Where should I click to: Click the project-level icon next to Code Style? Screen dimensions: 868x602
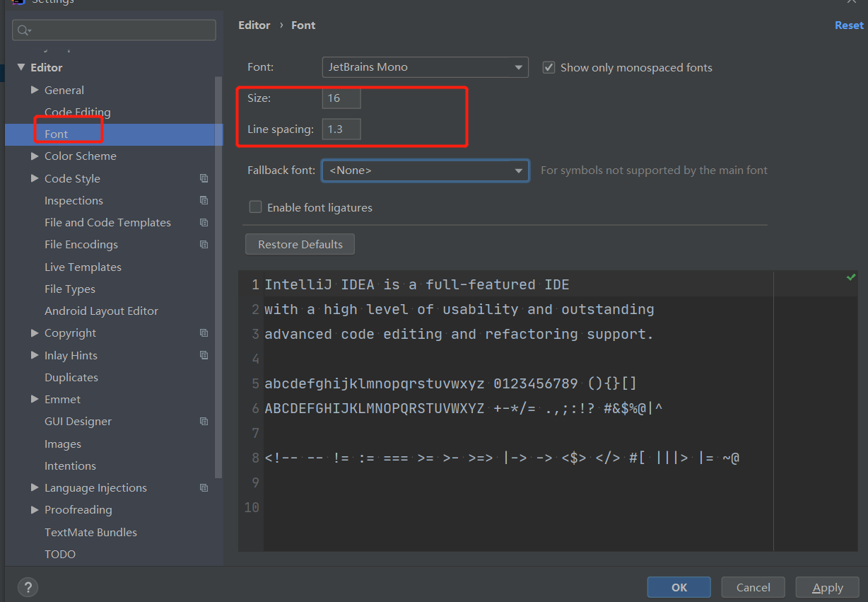click(204, 178)
